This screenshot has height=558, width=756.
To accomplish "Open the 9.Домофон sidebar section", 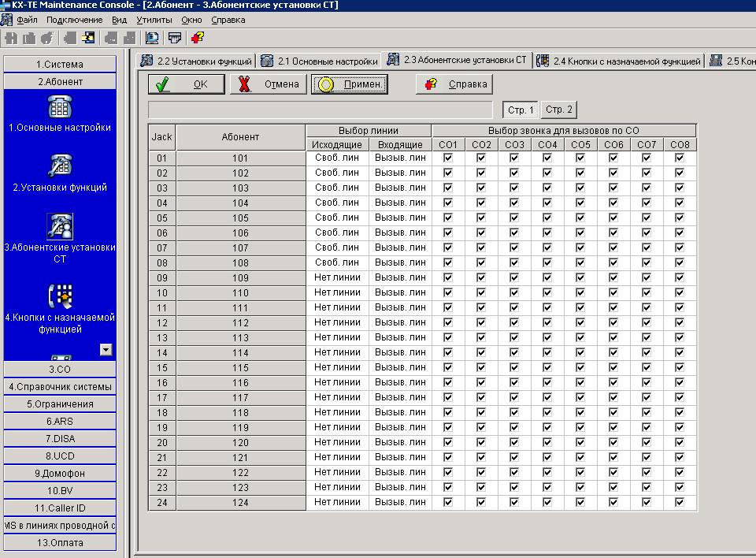I will click(60, 474).
